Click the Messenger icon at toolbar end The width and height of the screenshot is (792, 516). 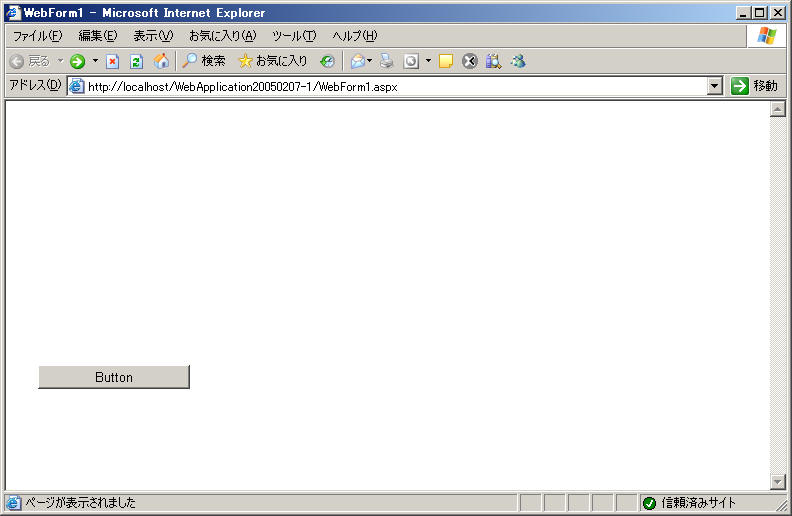point(517,61)
